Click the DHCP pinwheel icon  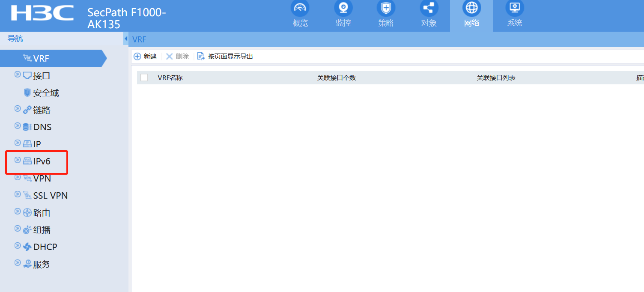27,247
